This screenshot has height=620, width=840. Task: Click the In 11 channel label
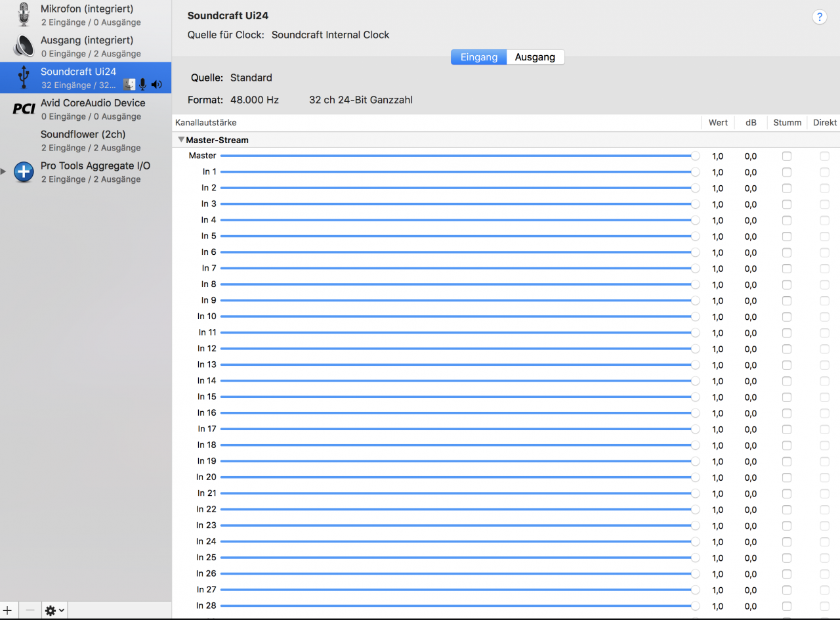[207, 332]
